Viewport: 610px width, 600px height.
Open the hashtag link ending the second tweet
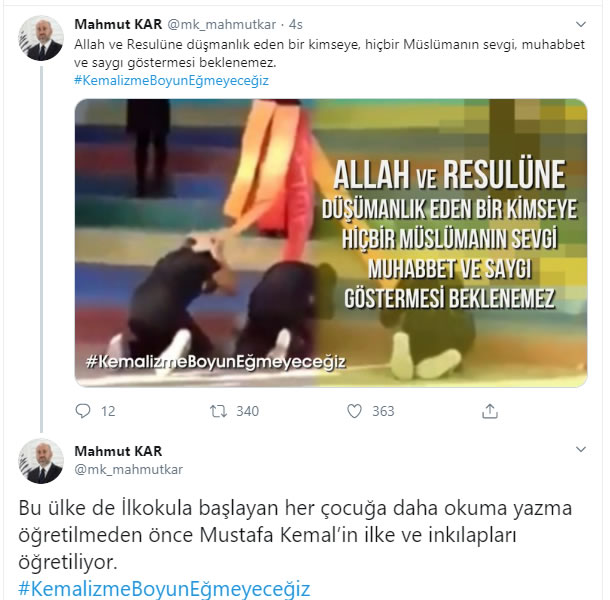click(x=164, y=589)
